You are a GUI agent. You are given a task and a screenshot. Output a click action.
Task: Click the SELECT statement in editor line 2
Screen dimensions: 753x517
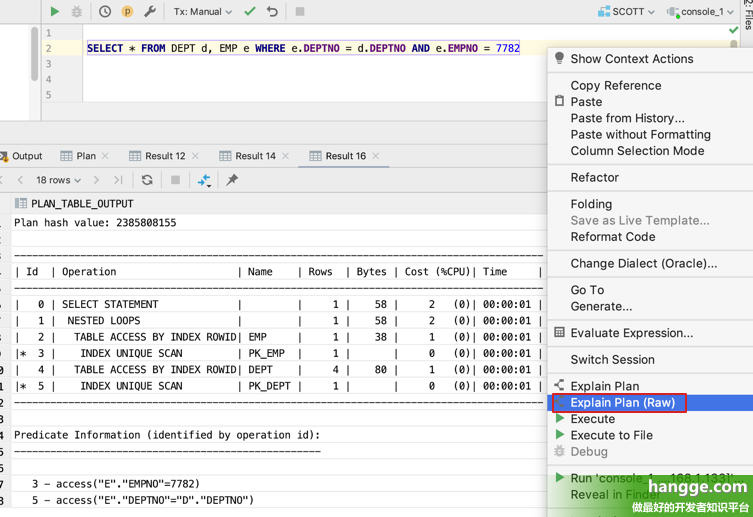click(x=303, y=48)
